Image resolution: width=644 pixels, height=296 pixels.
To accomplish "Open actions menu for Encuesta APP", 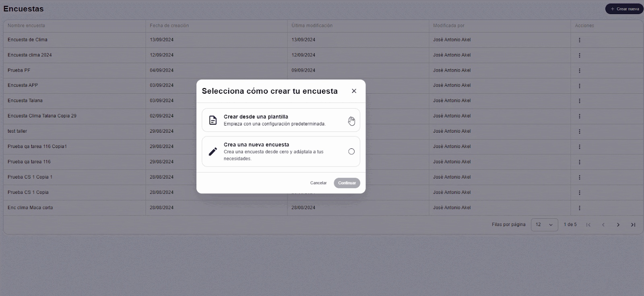I will pos(580,86).
